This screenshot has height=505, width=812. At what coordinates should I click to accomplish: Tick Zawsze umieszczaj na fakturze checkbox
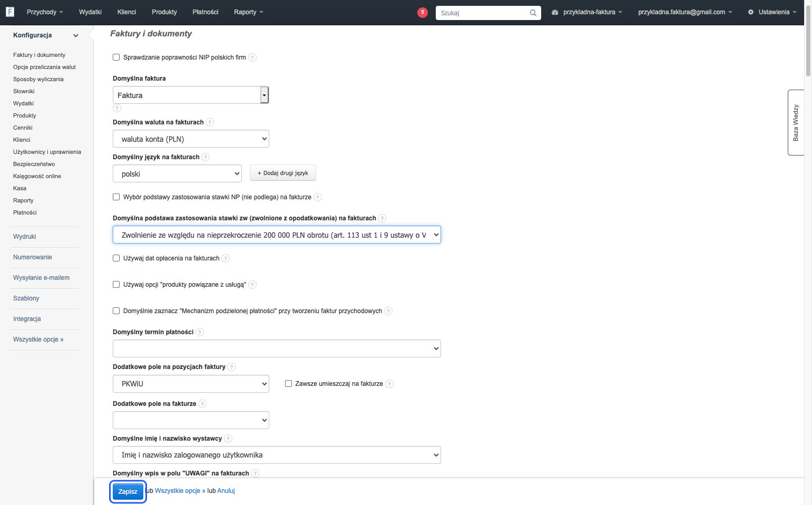tap(288, 384)
